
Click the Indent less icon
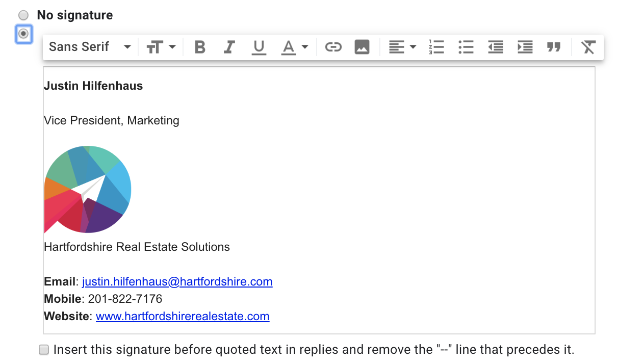tap(495, 46)
